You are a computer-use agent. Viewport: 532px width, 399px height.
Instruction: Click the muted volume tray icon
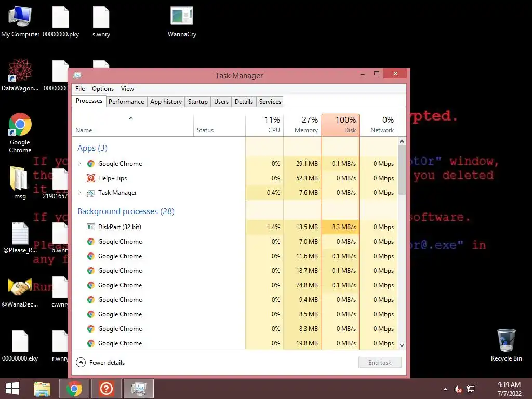pos(458,389)
